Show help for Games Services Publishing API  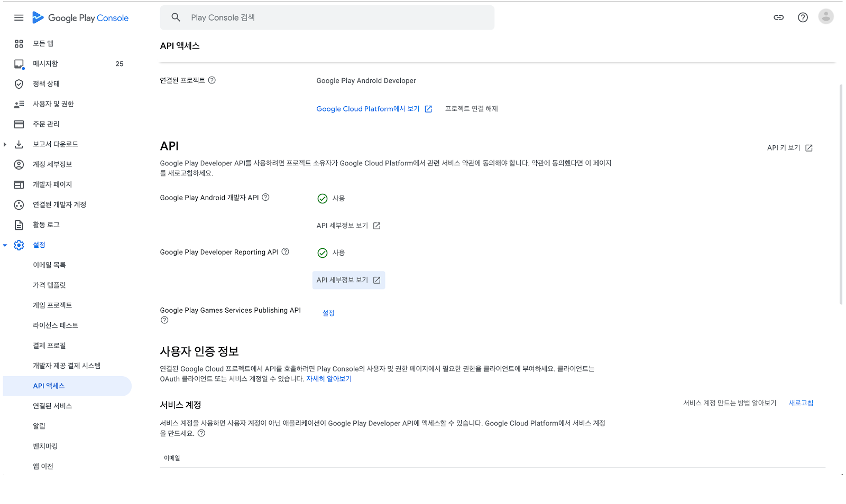pyautogui.click(x=164, y=320)
